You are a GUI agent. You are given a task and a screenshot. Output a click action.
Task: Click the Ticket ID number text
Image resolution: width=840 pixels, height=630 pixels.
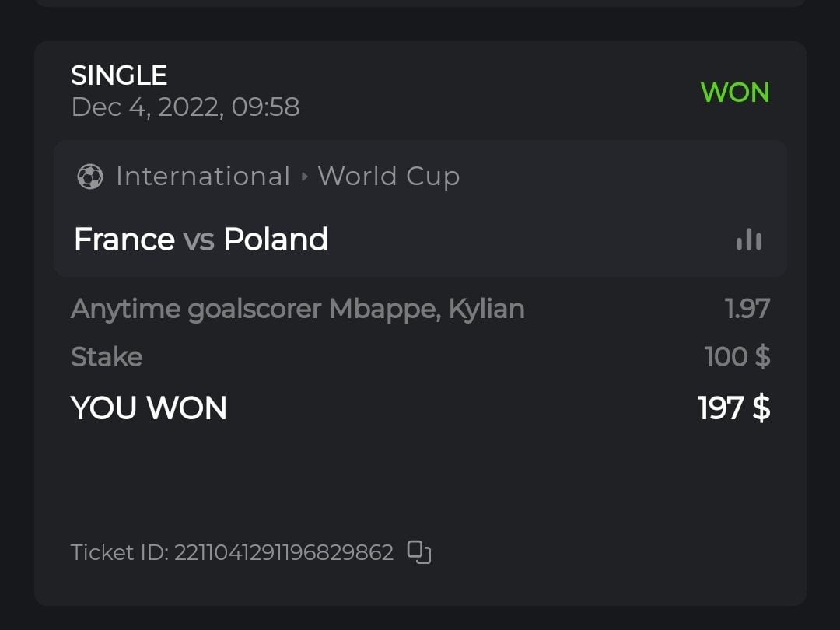pos(284,553)
